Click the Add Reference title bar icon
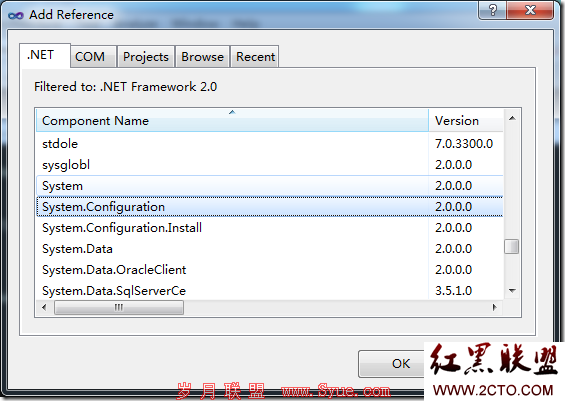 tap(16, 15)
